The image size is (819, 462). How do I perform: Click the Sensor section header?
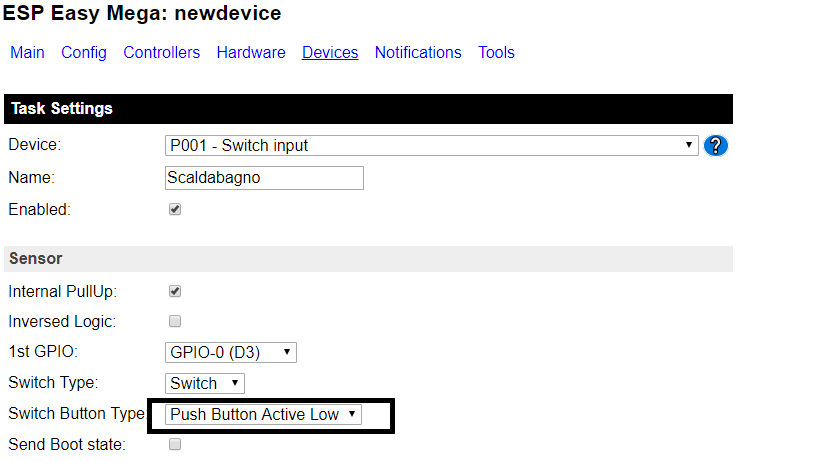368,259
